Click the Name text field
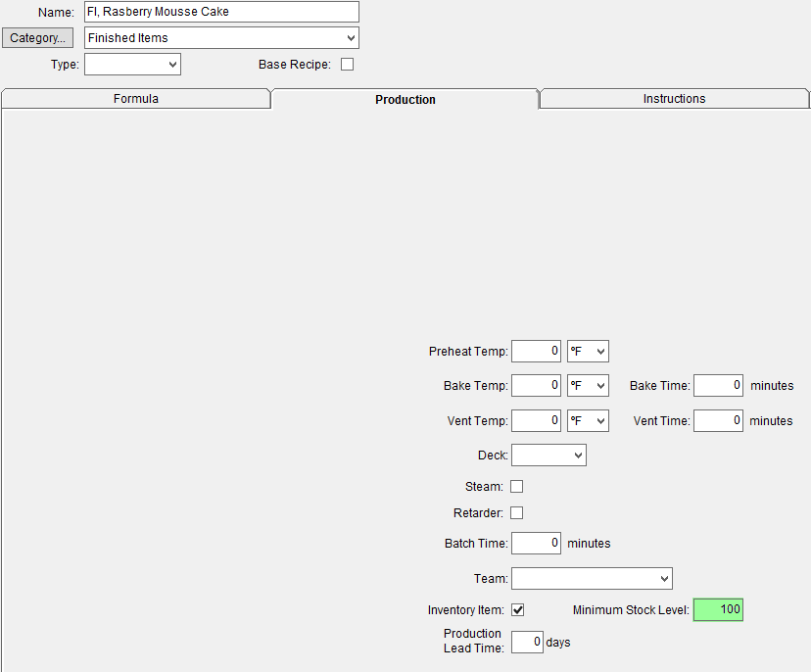Screen dimensions: 811x672 point(221,12)
